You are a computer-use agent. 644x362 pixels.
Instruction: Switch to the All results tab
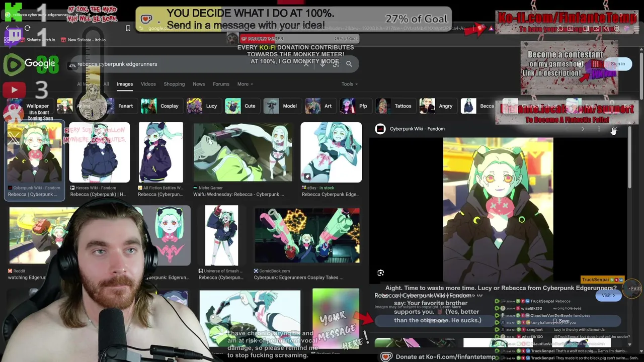[x=106, y=84]
